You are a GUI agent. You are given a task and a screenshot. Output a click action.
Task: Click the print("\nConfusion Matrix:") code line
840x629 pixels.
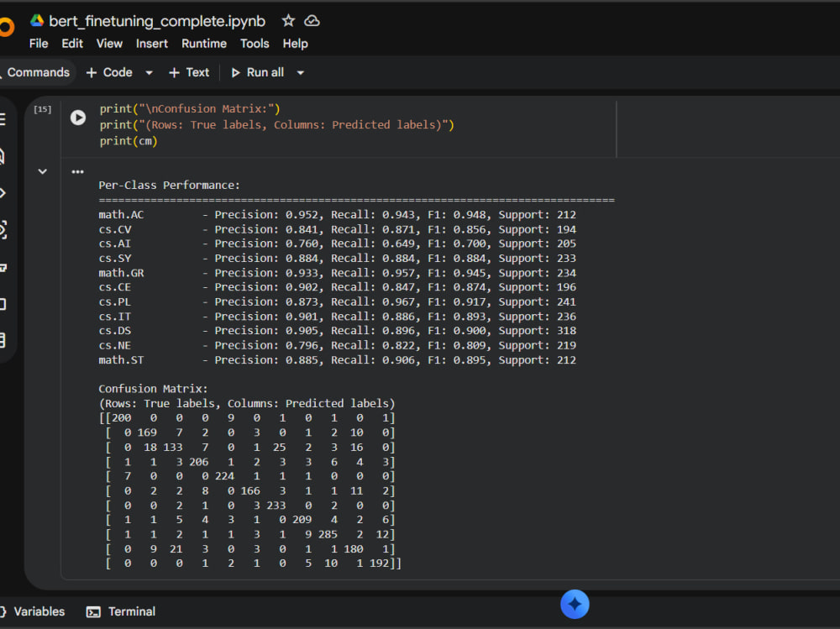pyautogui.click(x=190, y=109)
